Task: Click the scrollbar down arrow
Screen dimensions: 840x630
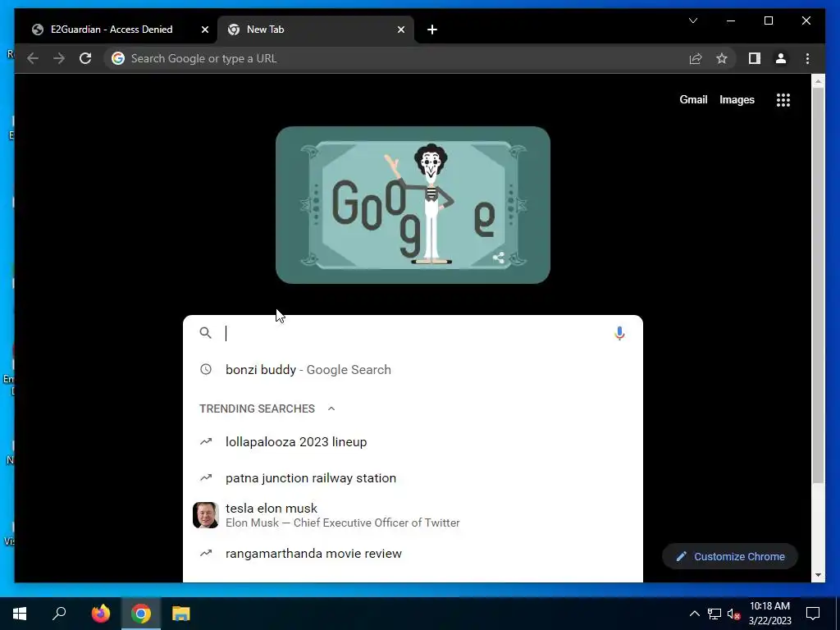Action: [818, 575]
